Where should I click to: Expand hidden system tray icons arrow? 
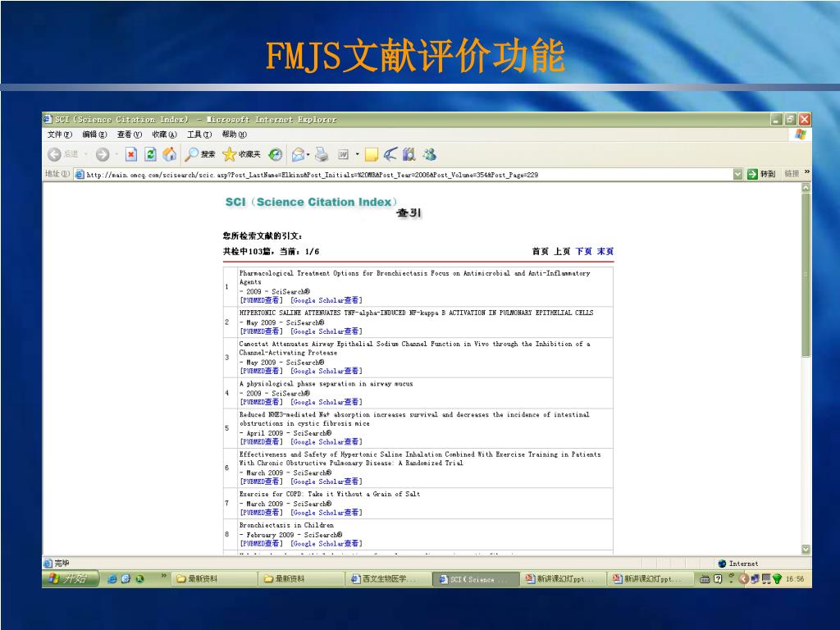click(x=743, y=579)
